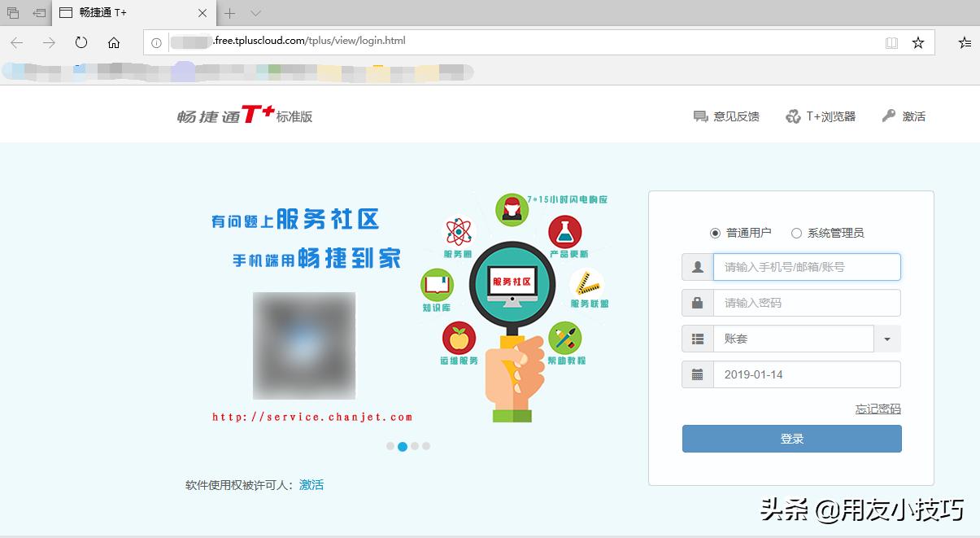Image resolution: width=980 pixels, height=538 pixels.
Task: Select the second carousel dot indicator
Action: pyautogui.click(x=403, y=446)
